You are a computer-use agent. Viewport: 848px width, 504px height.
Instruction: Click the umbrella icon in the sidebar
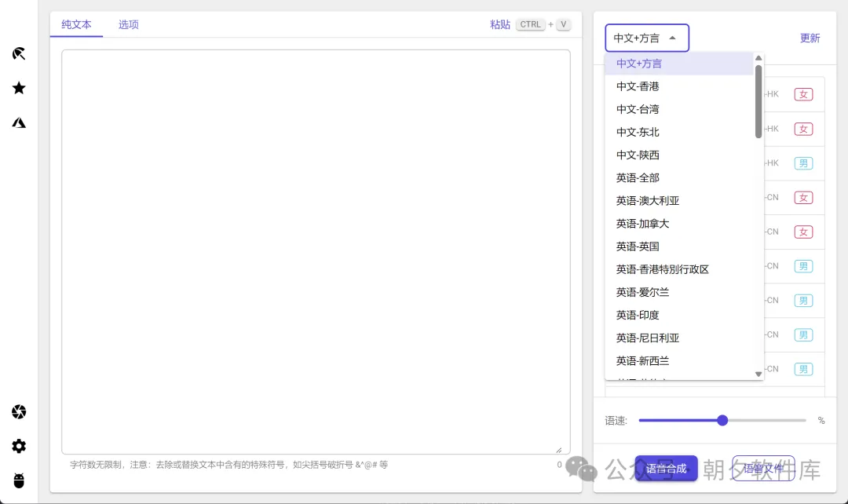coord(18,53)
